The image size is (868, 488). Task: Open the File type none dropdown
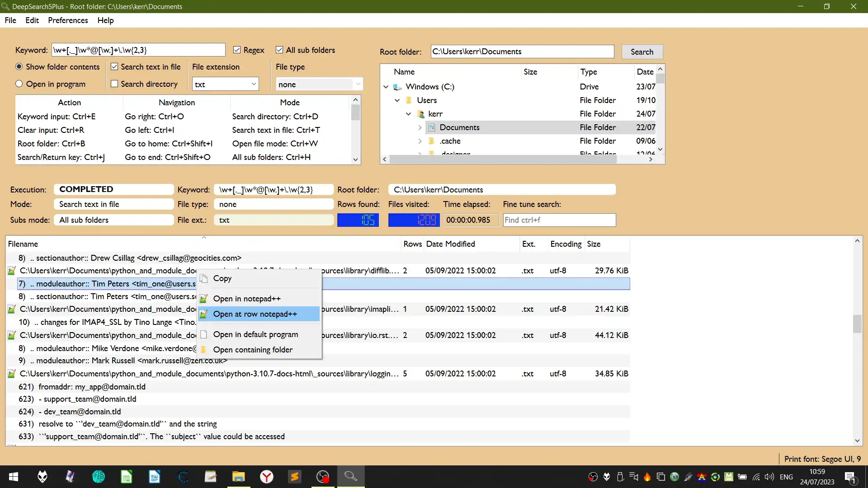(319, 84)
